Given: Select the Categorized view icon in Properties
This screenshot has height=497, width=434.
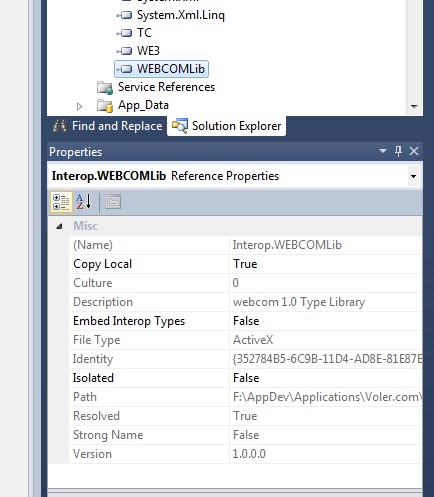Looking at the screenshot, I should click(61, 202).
